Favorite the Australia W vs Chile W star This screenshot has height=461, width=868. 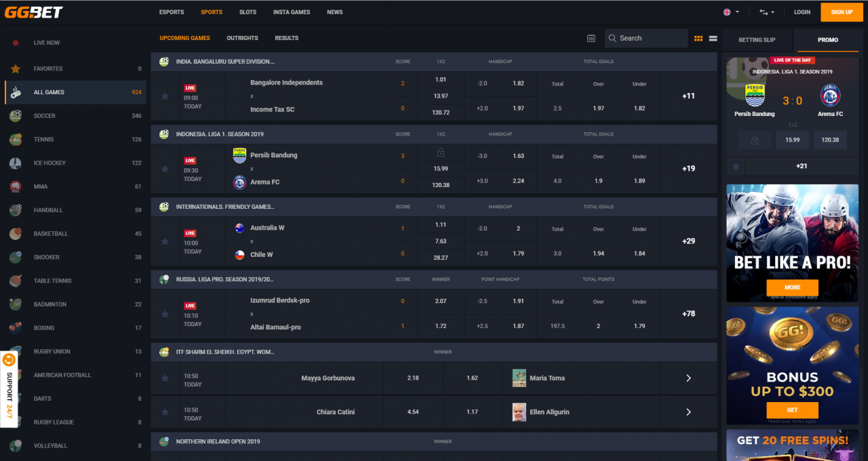tap(165, 241)
